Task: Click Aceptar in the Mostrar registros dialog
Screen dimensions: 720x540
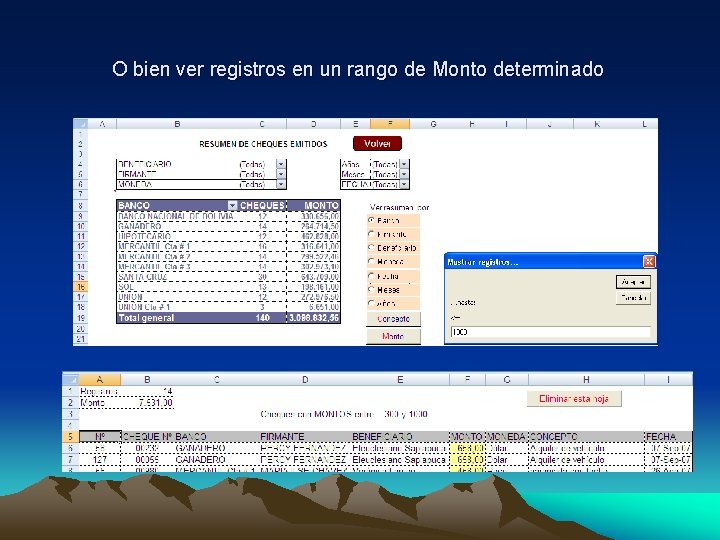Action: 633,282
